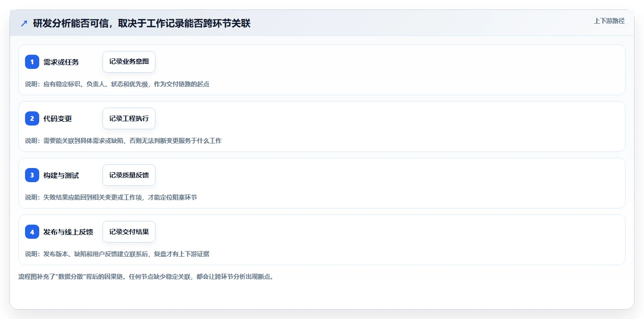Viewport: 644px width, 319px height.
Task: Click the 发布与线上反馈 step title
Action: click(x=68, y=232)
